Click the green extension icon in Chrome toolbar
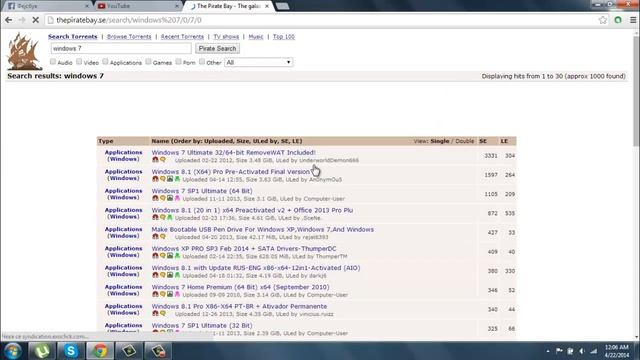 coord(618,20)
